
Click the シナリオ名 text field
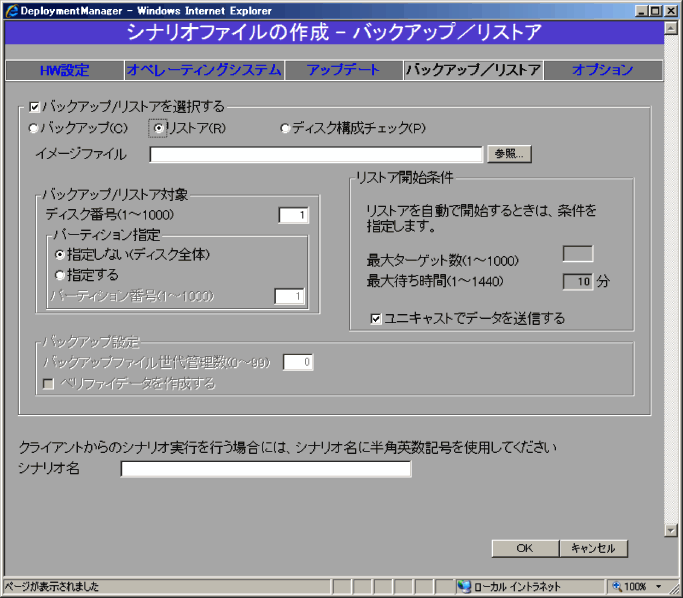pyautogui.click(x=266, y=469)
